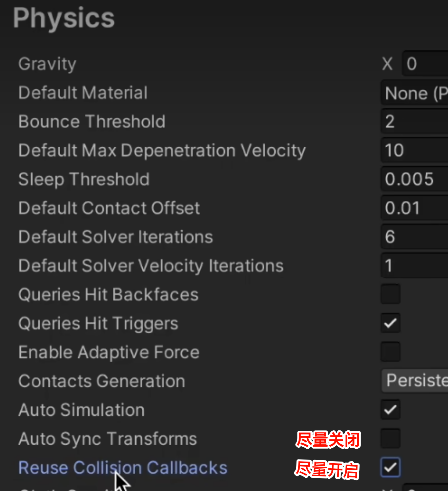Viewport: 448px width, 491px height.
Task: Edit the Bounce Threshold value
Action: coord(415,122)
